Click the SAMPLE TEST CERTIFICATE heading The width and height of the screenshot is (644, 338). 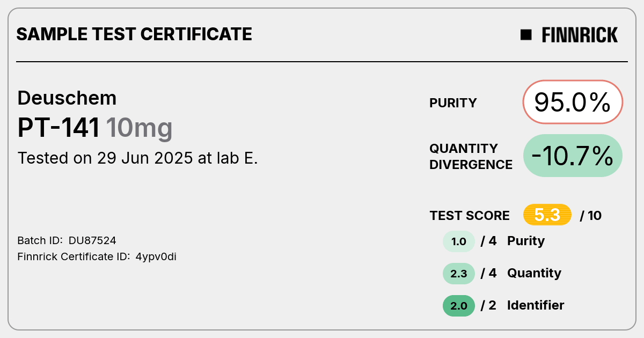pyautogui.click(x=134, y=34)
